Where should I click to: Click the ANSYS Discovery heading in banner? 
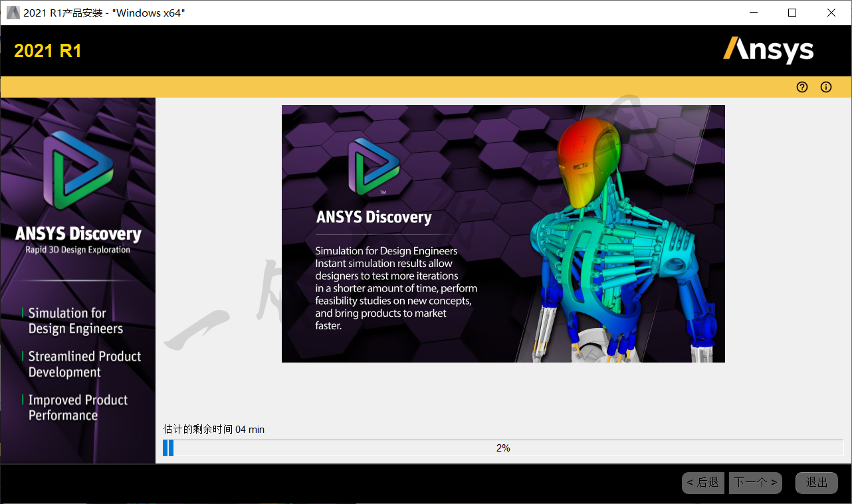pyautogui.click(x=373, y=217)
